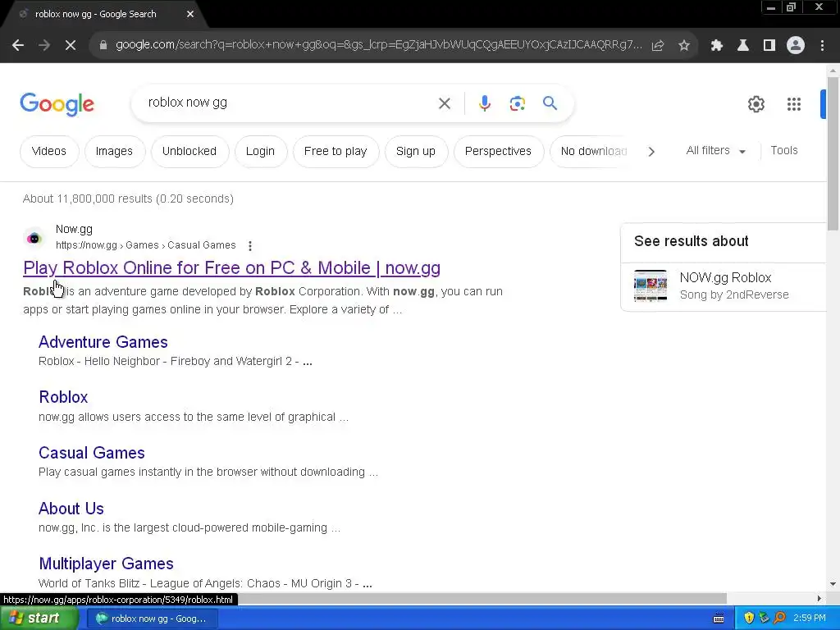Apply the Perspectives filter chip
This screenshot has height=630, width=840.
click(x=498, y=151)
